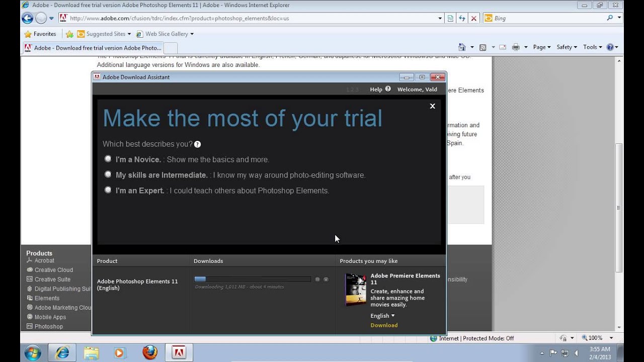Open the Home button dropdown arrow
Screen dimensions: 644x362
tap(472, 47)
